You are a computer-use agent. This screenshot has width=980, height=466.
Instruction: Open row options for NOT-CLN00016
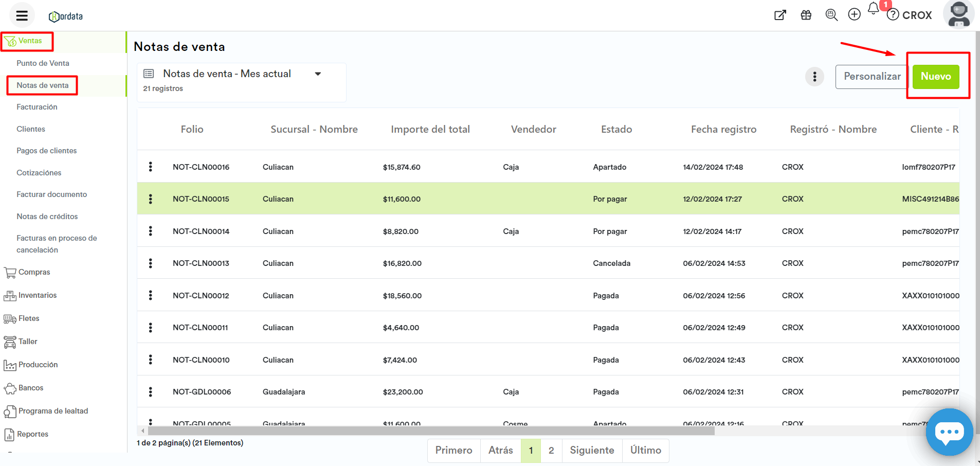point(150,167)
